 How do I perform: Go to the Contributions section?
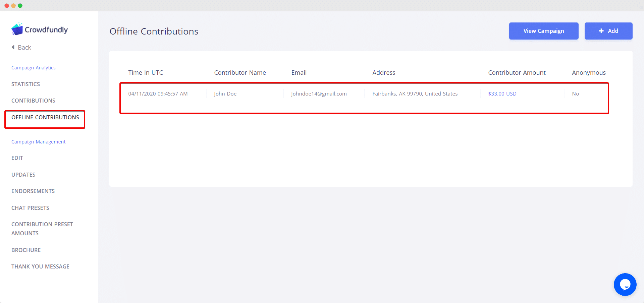click(x=33, y=101)
